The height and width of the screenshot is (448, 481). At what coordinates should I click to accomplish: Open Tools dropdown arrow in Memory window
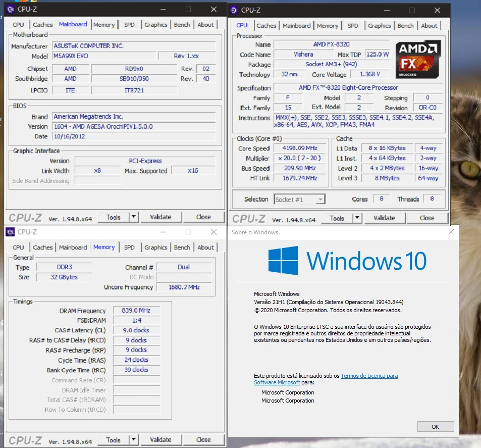(x=134, y=439)
